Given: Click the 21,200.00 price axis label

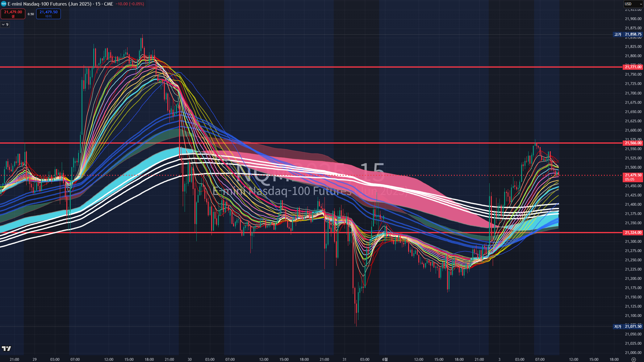Looking at the screenshot, I should pos(633,278).
